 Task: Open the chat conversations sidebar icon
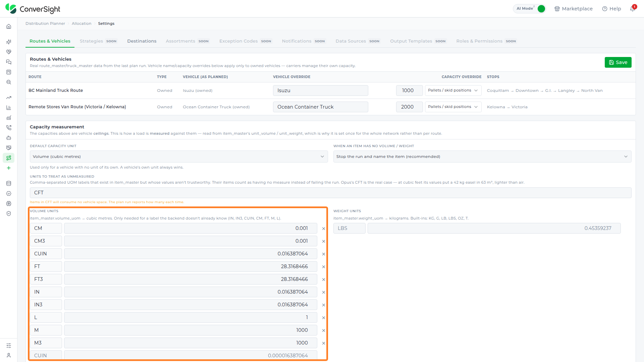click(x=9, y=62)
